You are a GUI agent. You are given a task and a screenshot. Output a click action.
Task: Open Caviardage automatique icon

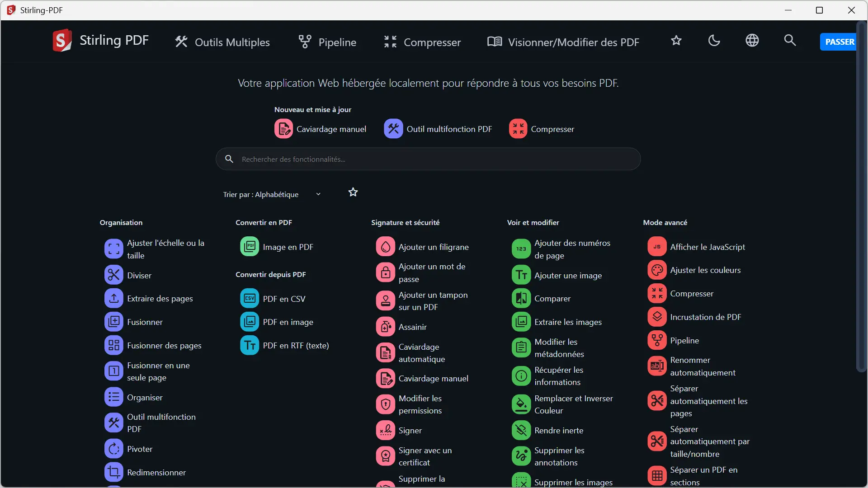point(385,353)
